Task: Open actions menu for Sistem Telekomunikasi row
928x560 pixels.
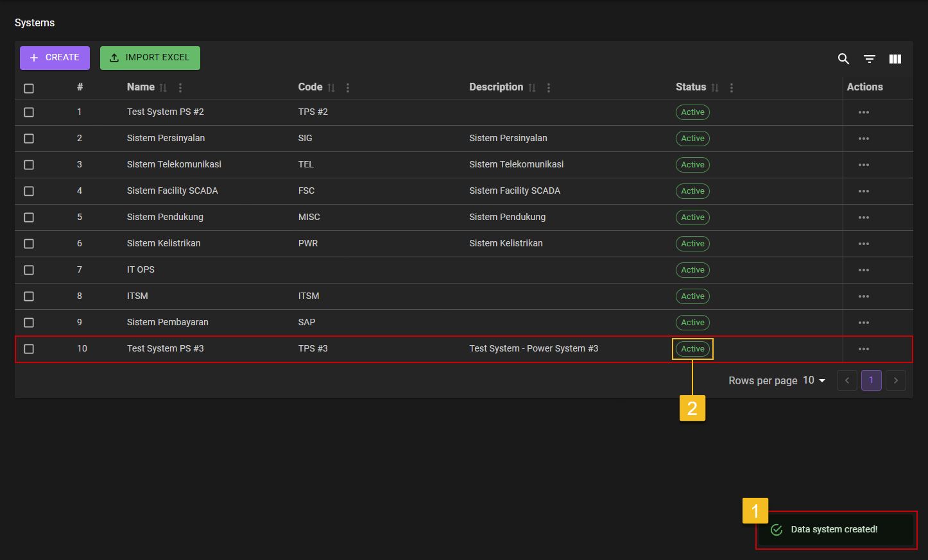Action: click(863, 165)
